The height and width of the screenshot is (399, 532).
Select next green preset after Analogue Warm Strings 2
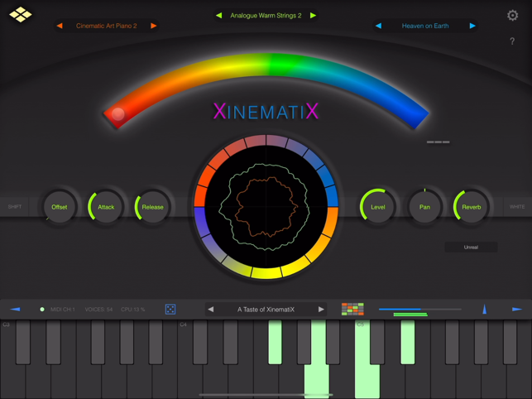[x=313, y=15]
